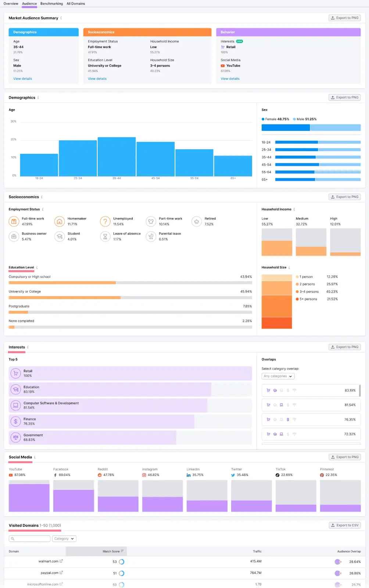Click the Unemployed question mark icon
This screenshot has width=369, height=588.
click(x=105, y=221)
